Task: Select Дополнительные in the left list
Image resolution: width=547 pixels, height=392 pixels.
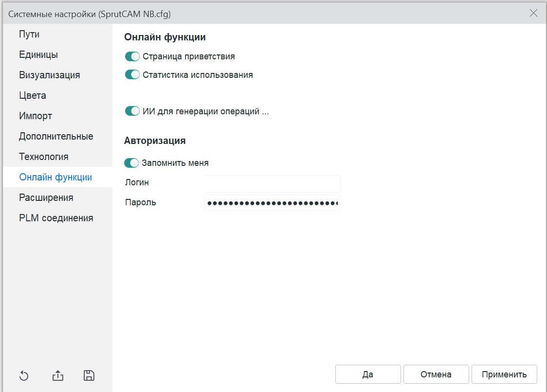Action: click(56, 136)
